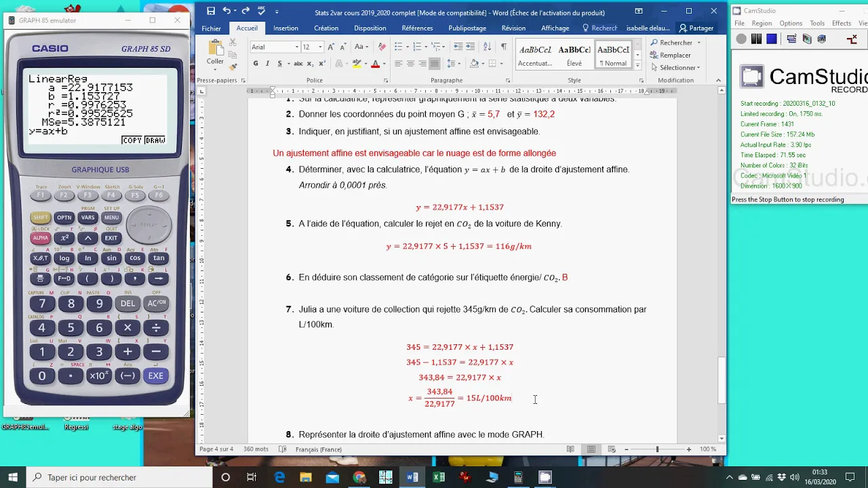Click the Remplacer button
The height and width of the screenshot is (488, 868).
pyautogui.click(x=670, y=55)
